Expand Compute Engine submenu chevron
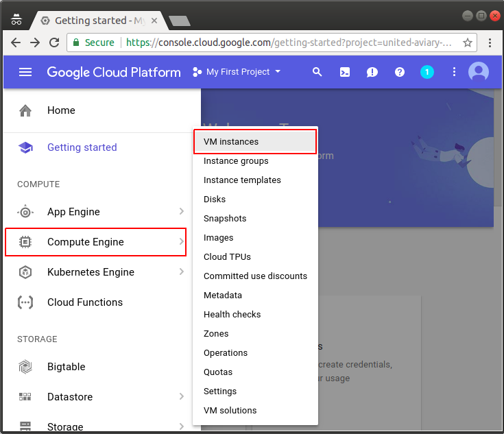 click(x=181, y=241)
